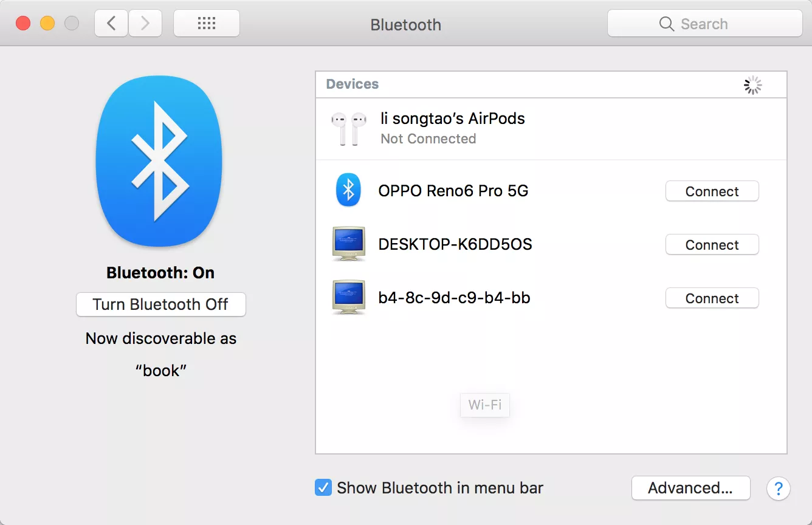This screenshot has width=812, height=525.
Task: Connect to b4-8c-9d-c9-b4-bb
Action: coord(712,298)
